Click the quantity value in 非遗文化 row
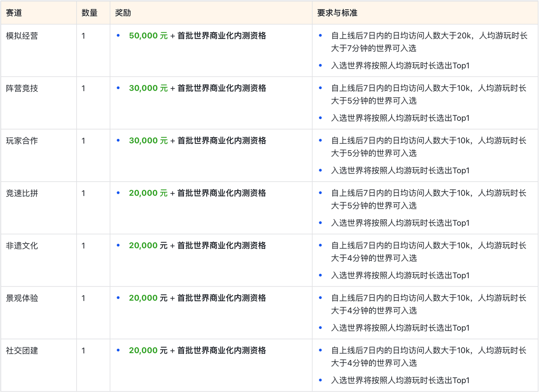Screen dimensions: 539x392 [x=83, y=246]
